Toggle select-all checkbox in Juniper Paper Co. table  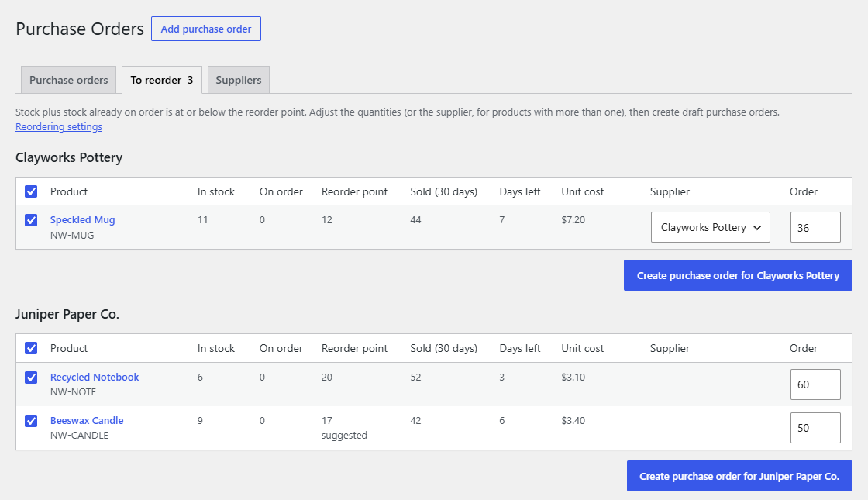click(31, 348)
